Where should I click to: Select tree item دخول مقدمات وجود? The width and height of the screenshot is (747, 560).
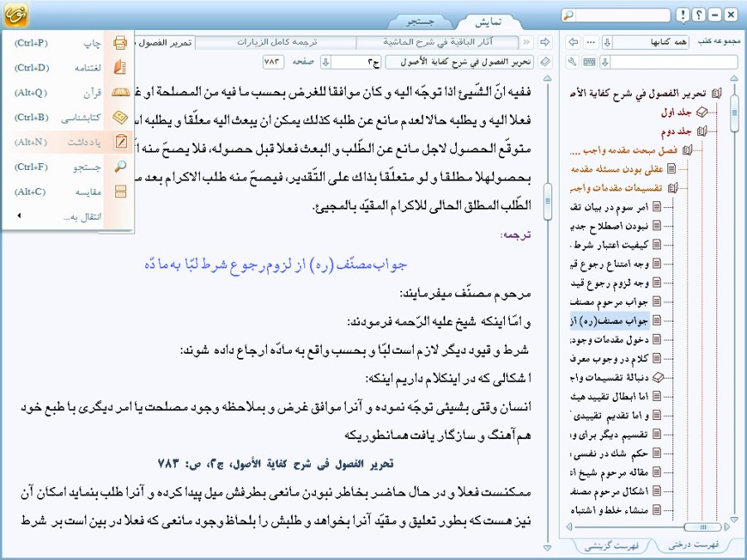point(610,340)
